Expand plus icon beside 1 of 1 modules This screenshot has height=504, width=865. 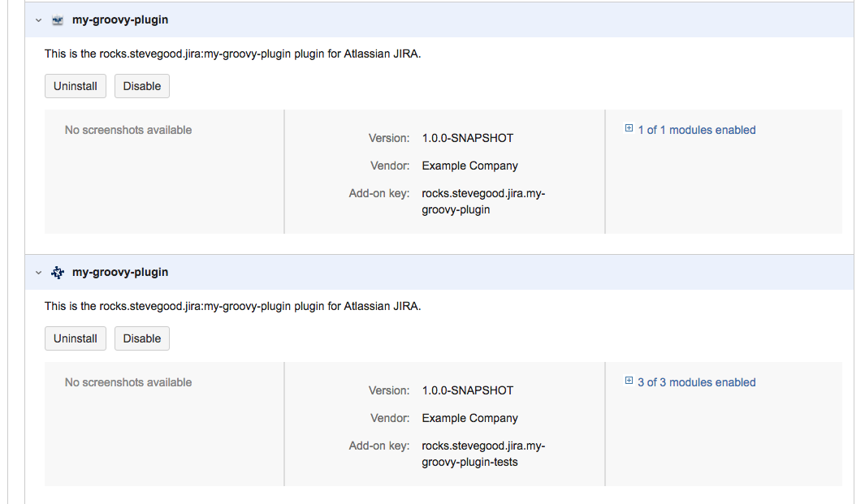point(629,128)
